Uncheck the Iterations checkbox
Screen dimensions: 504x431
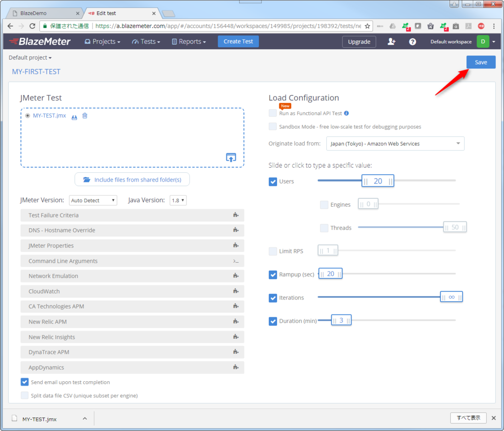[x=273, y=298]
